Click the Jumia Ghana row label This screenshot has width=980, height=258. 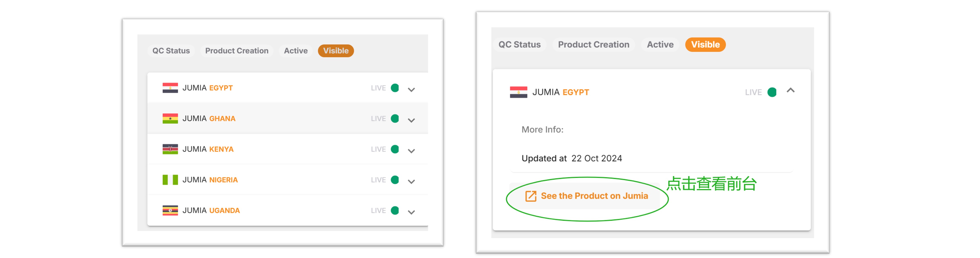click(209, 119)
